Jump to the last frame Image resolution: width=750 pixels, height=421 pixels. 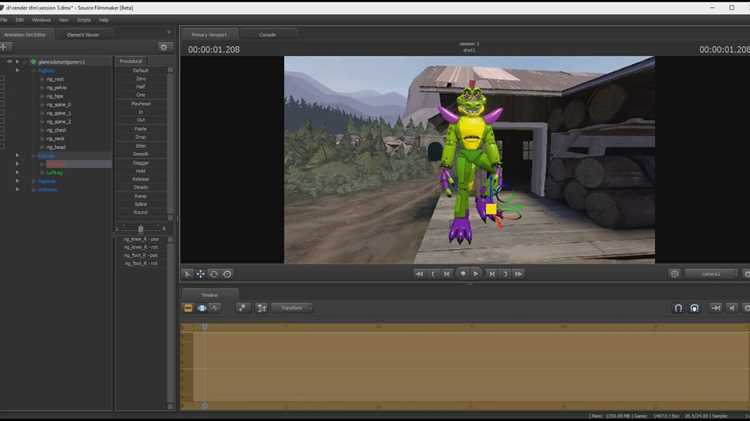point(518,274)
